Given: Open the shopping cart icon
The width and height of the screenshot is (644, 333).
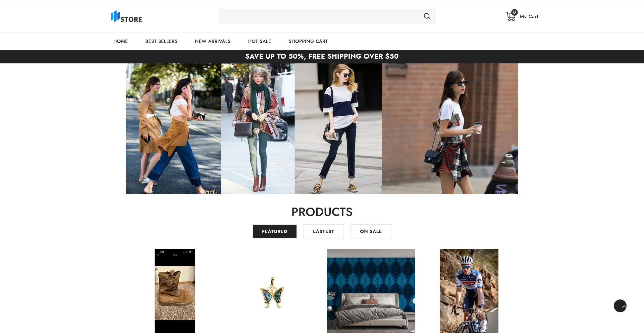Looking at the screenshot, I should pyautogui.click(x=511, y=16).
